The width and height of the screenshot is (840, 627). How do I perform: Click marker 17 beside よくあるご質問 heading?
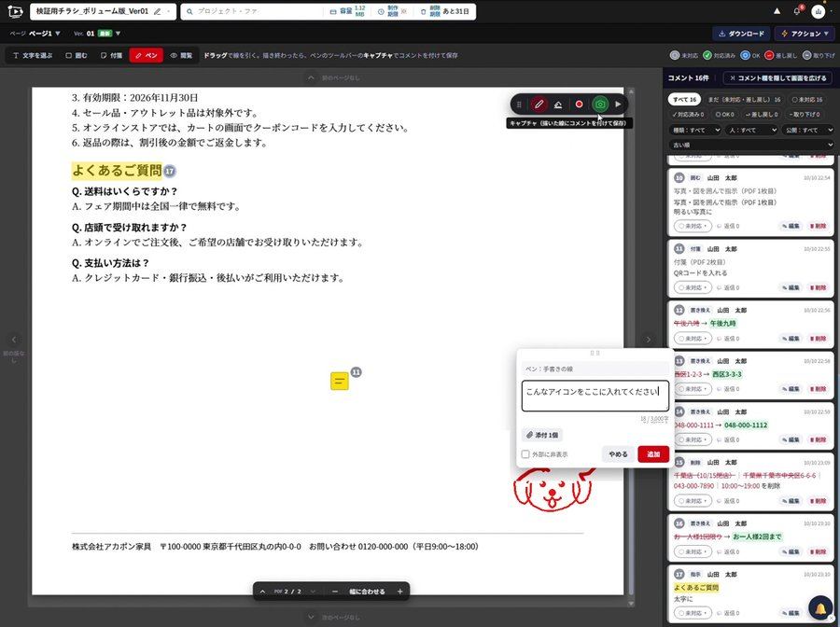coord(169,172)
